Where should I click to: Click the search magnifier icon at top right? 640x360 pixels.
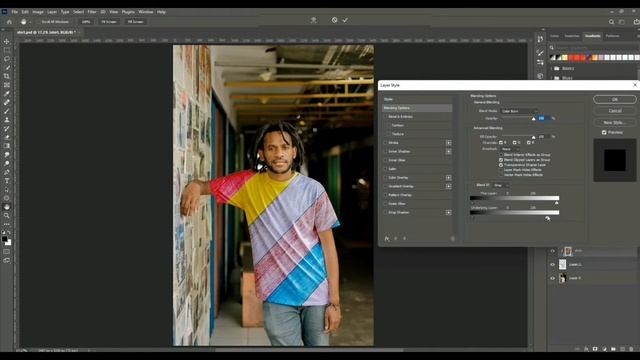611,22
